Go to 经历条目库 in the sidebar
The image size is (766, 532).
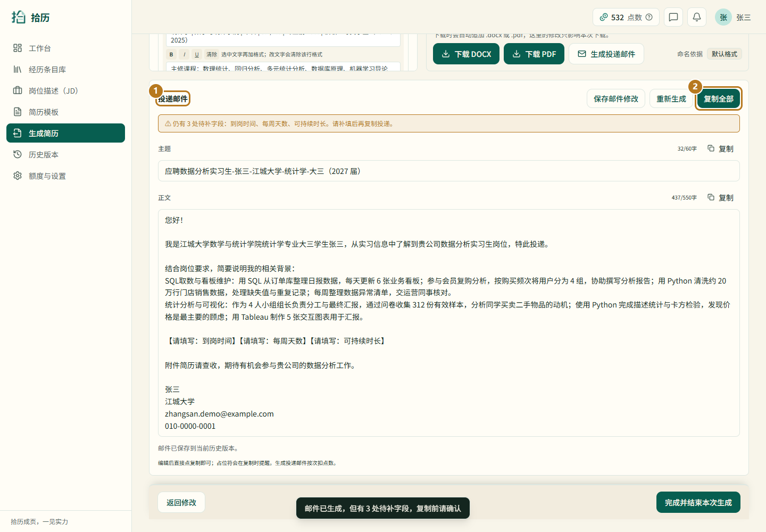click(65, 69)
